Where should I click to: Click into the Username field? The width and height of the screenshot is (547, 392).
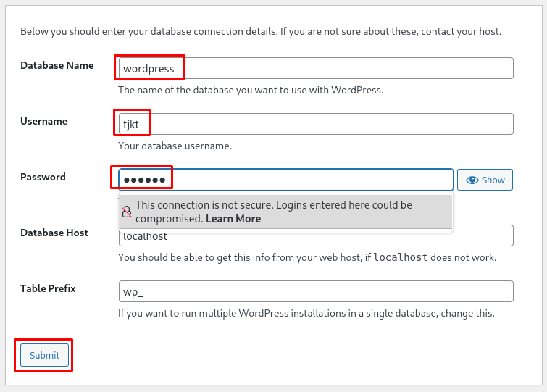pos(315,124)
